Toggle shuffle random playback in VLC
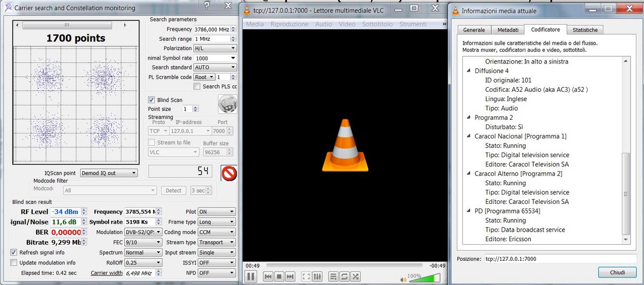Viewport: 644px width, 285px height. click(356, 276)
